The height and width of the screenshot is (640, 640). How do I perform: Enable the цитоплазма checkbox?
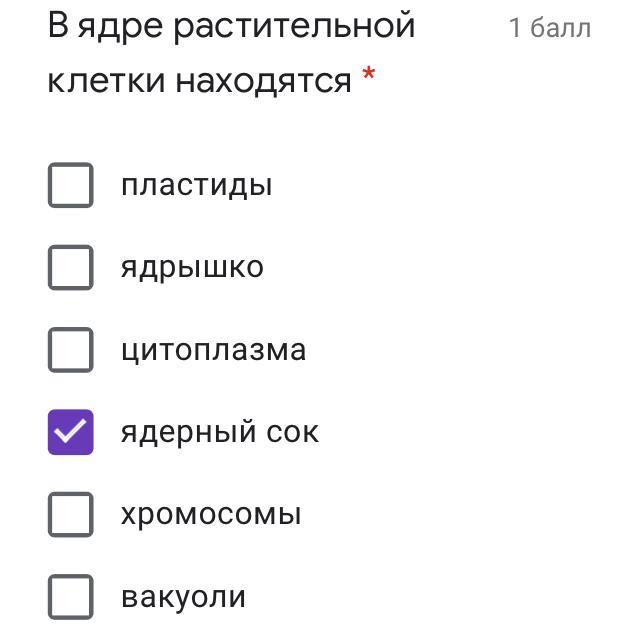click(71, 350)
